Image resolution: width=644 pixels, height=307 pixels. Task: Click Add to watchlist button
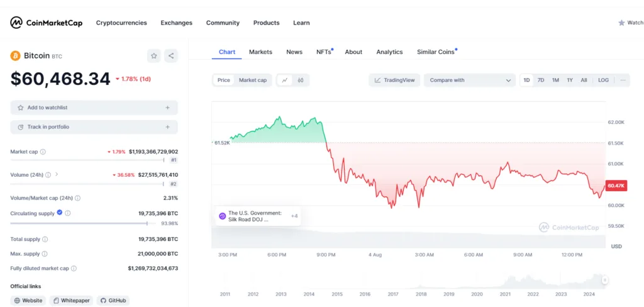point(94,108)
